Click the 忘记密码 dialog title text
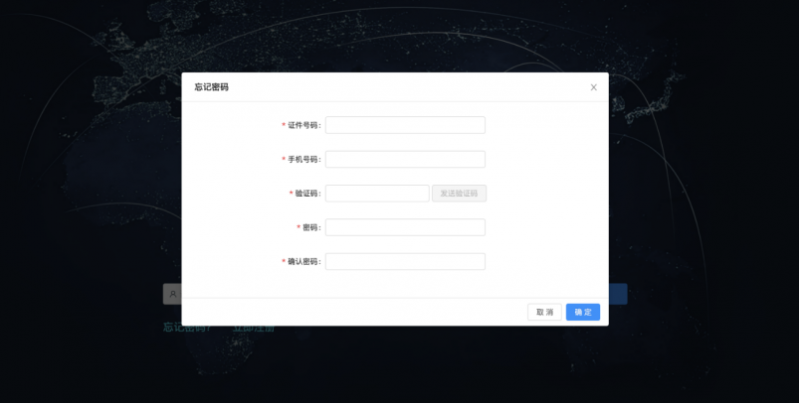The image size is (800, 404). point(211,87)
